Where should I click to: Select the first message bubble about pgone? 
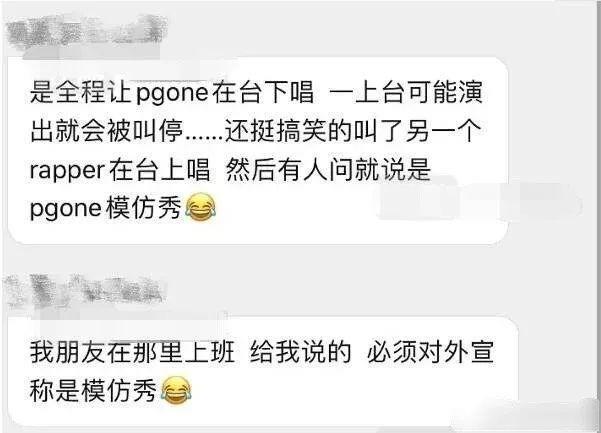click(x=258, y=151)
